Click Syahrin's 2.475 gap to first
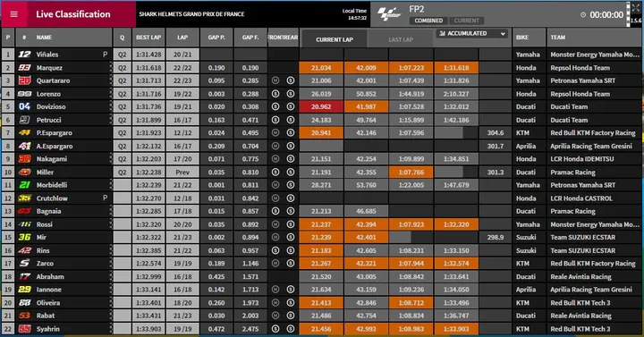 (250, 329)
